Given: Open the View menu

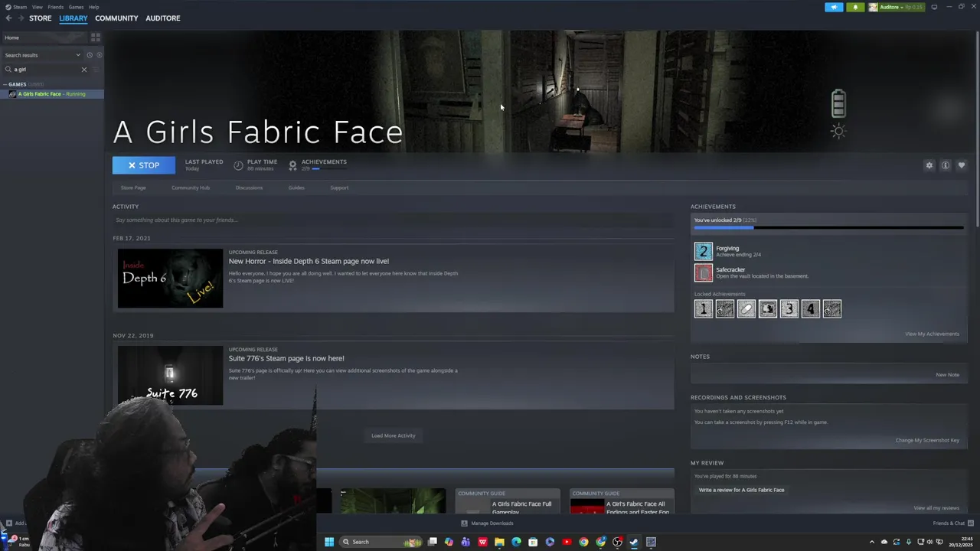Looking at the screenshot, I should 37,7.
